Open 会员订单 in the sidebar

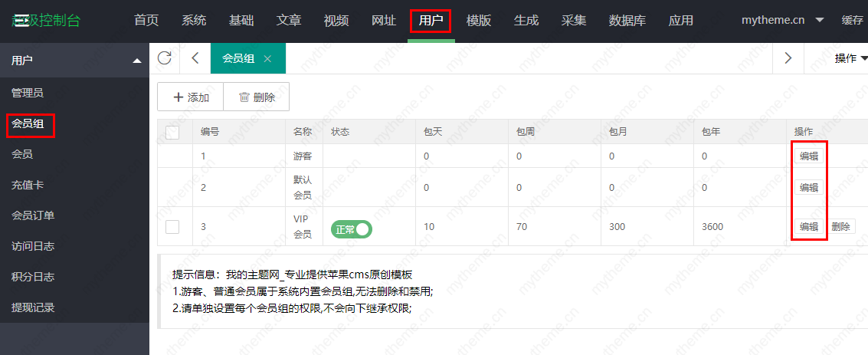click(x=33, y=215)
